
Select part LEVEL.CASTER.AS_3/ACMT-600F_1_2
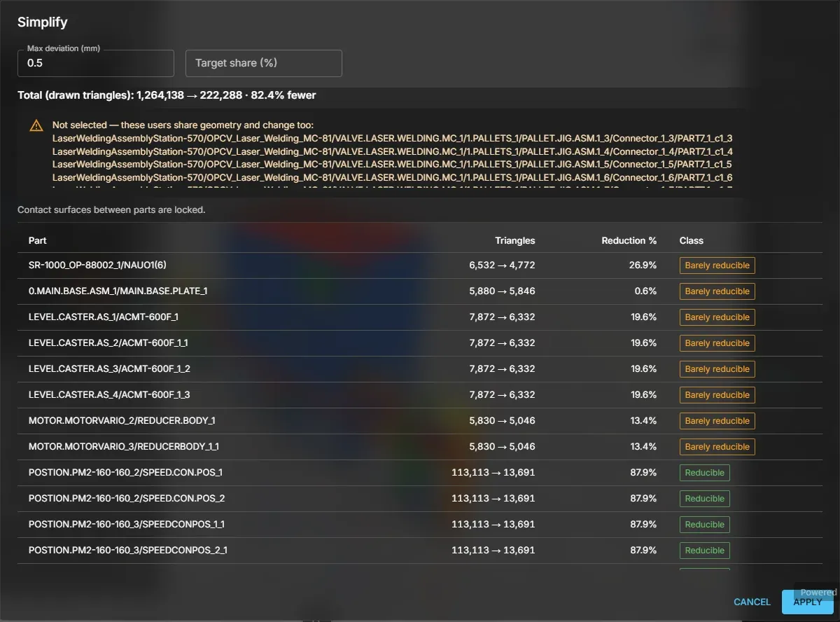tap(420, 369)
